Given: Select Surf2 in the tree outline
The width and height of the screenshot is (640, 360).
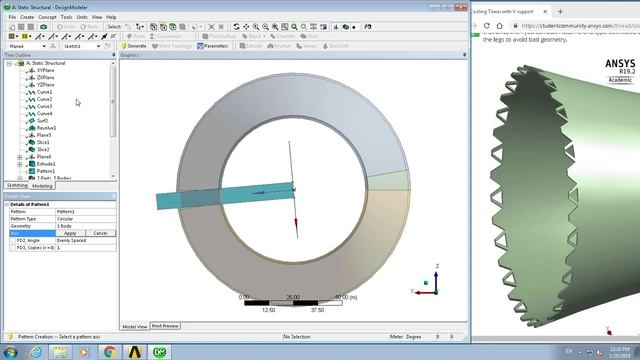Looking at the screenshot, I should click(x=42, y=121).
